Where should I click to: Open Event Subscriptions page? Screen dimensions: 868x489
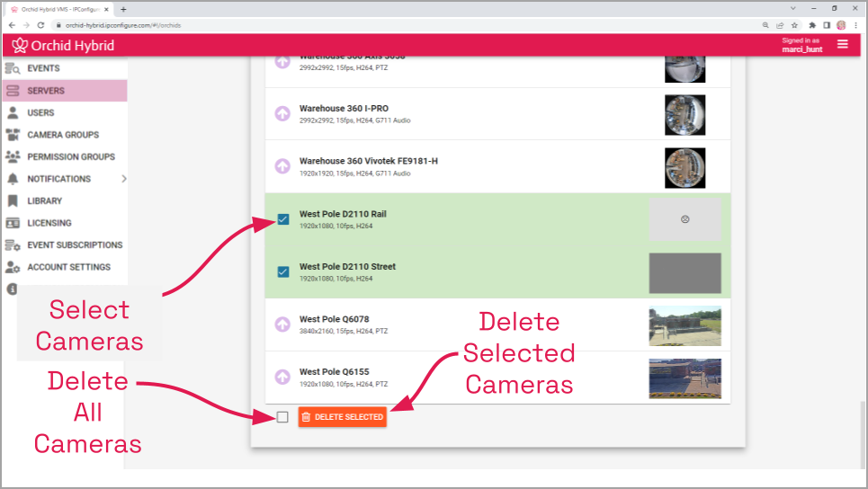tap(65, 245)
